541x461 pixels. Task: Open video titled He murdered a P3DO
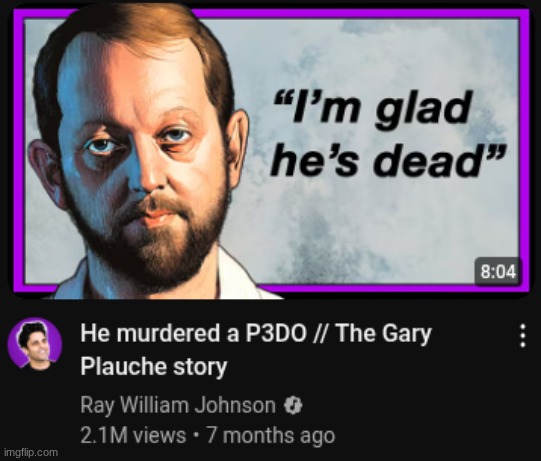[x=256, y=349]
